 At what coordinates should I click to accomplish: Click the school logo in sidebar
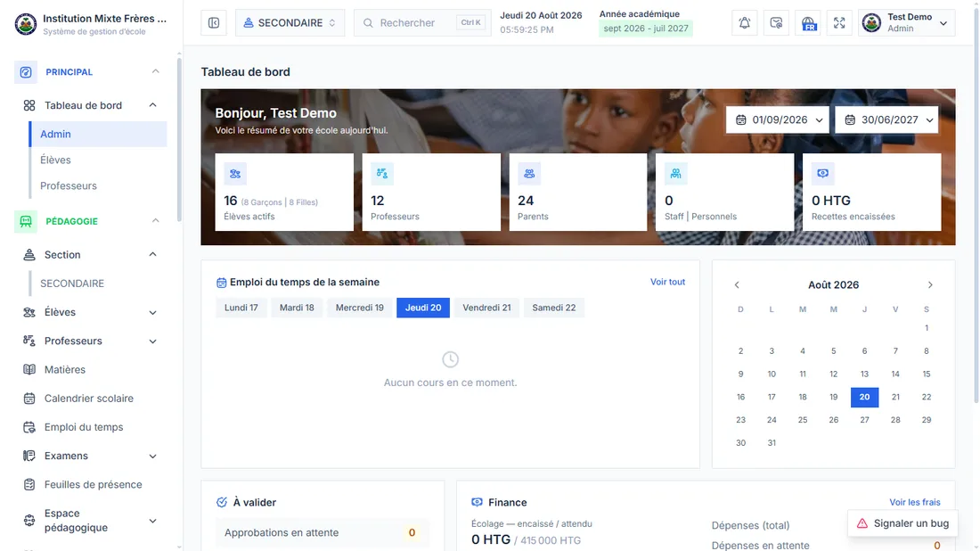point(26,24)
